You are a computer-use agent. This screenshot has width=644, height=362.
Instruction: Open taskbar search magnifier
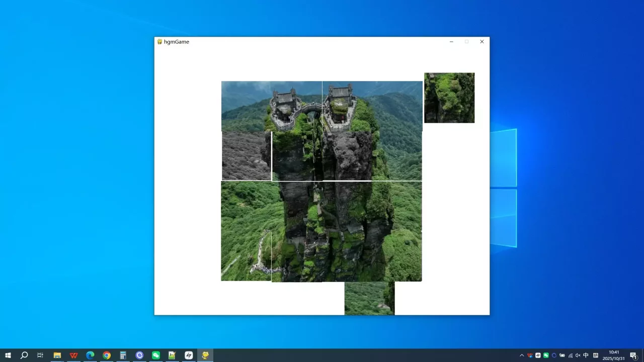pyautogui.click(x=24, y=355)
